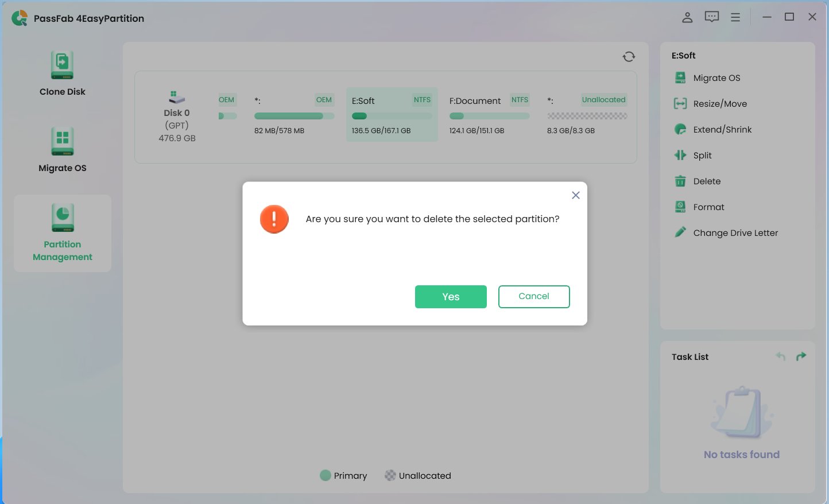Viewport: 829px width, 504px height.
Task: Refresh the disk layout view
Action: pos(629,56)
